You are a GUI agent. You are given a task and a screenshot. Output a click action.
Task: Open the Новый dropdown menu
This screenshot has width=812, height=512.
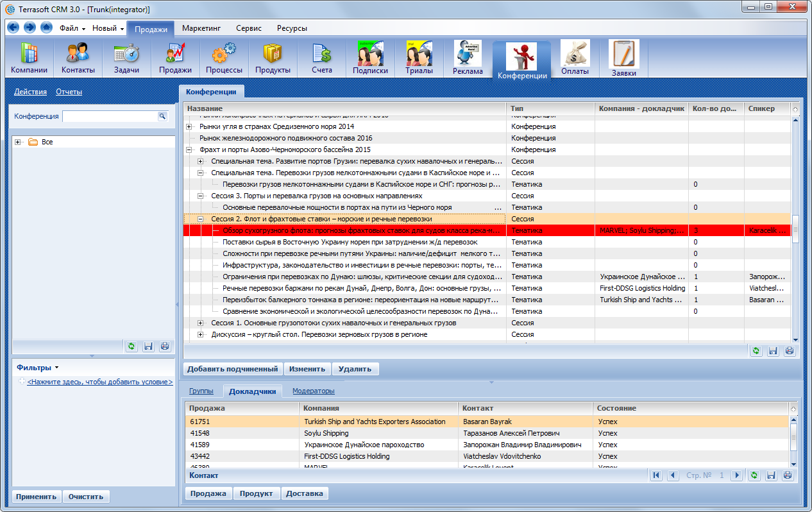108,28
